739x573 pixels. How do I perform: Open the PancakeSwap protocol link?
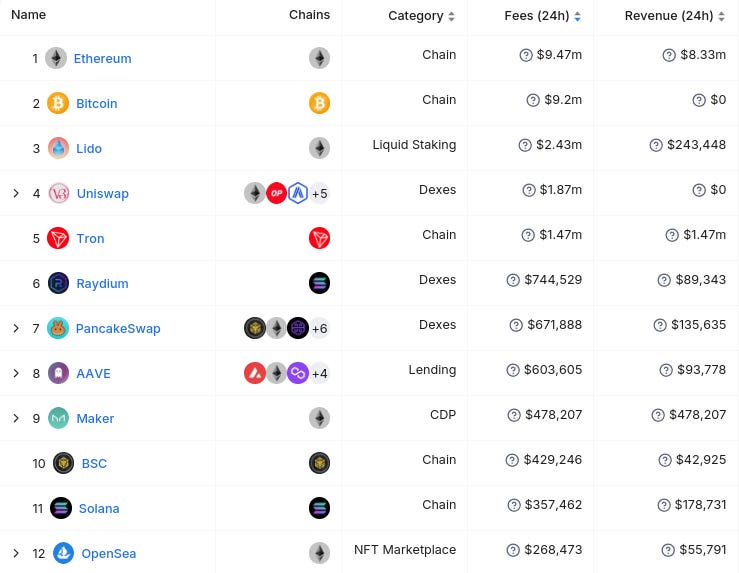click(118, 328)
